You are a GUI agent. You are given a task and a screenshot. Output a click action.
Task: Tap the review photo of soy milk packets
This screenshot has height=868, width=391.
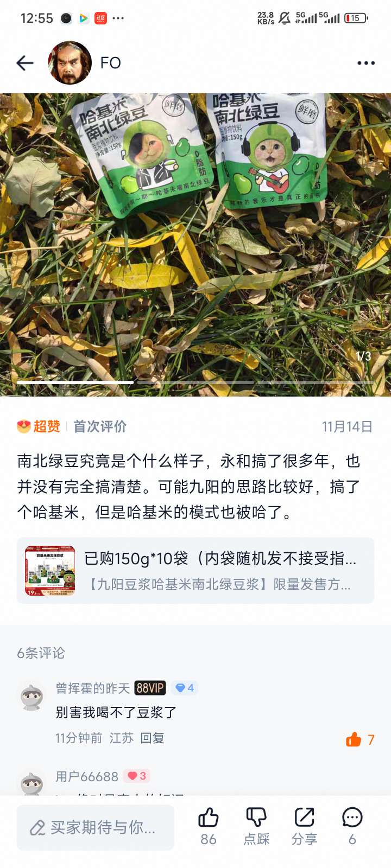(x=195, y=245)
